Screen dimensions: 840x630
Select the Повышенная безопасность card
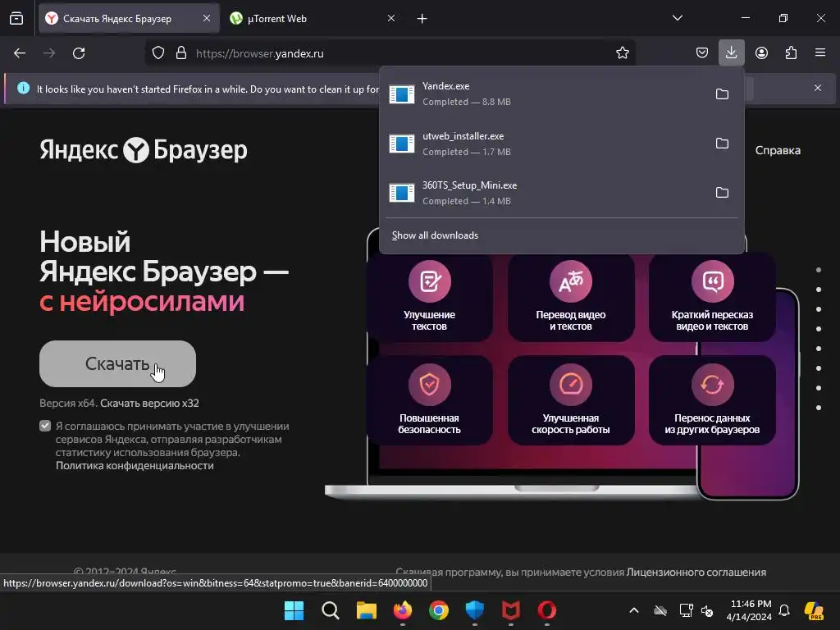click(429, 400)
